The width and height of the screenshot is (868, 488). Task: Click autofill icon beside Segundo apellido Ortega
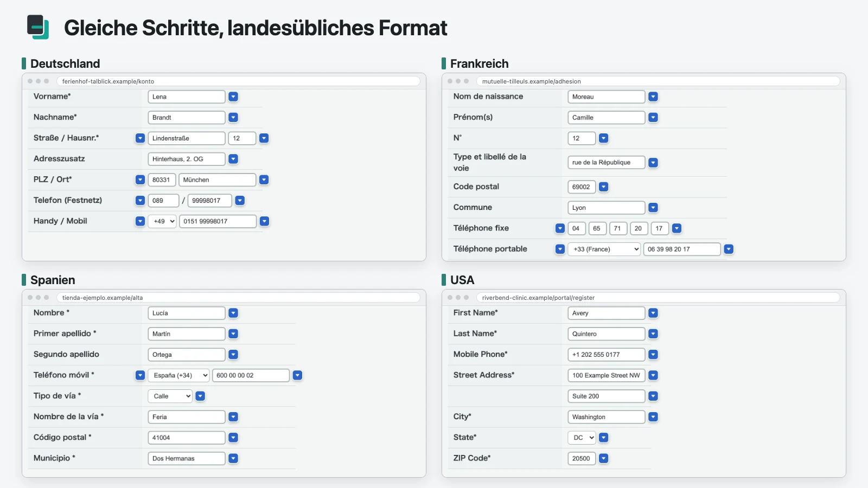pyautogui.click(x=233, y=355)
